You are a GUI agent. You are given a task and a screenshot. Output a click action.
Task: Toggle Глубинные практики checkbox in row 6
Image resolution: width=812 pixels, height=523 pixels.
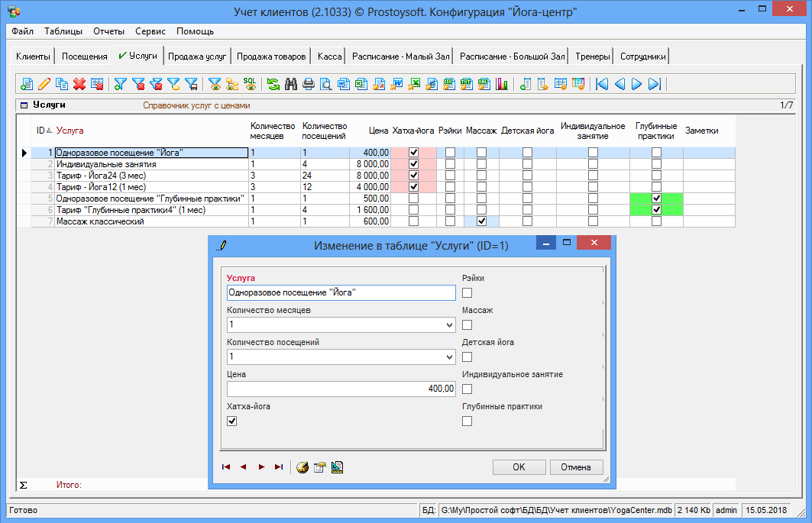(656, 210)
